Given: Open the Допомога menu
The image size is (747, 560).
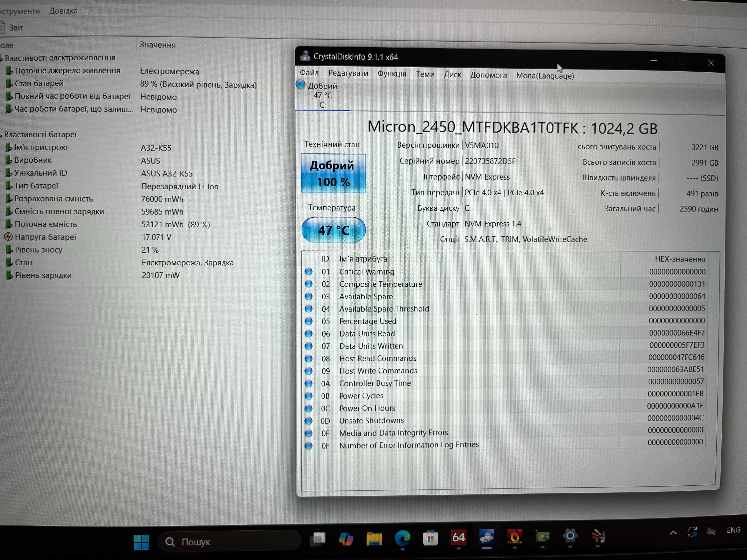Looking at the screenshot, I should click(x=489, y=75).
